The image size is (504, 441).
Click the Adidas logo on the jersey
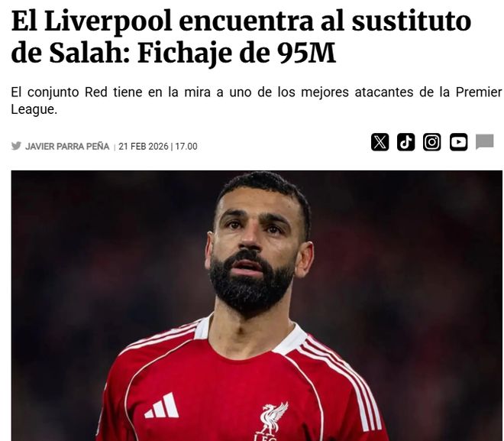[162, 406]
